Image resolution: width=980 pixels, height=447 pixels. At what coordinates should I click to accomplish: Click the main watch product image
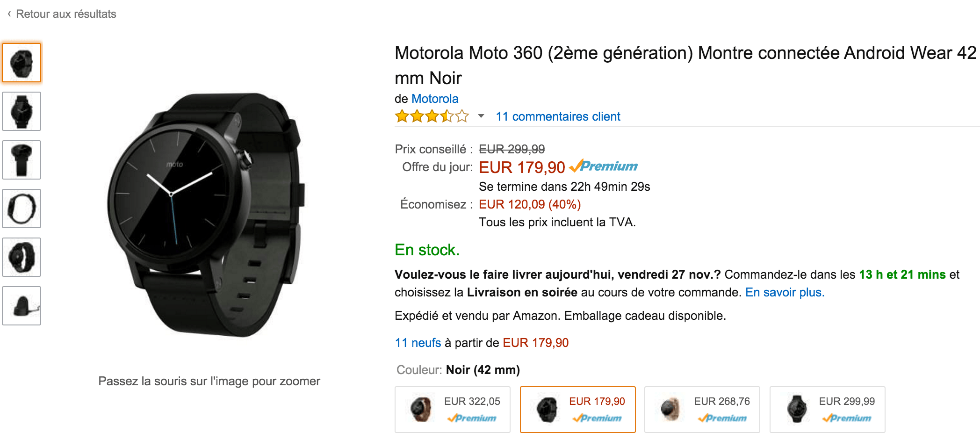click(x=206, y=214)
